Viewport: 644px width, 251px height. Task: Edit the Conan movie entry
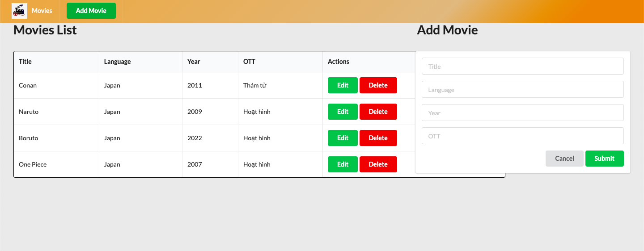point(343,85)
